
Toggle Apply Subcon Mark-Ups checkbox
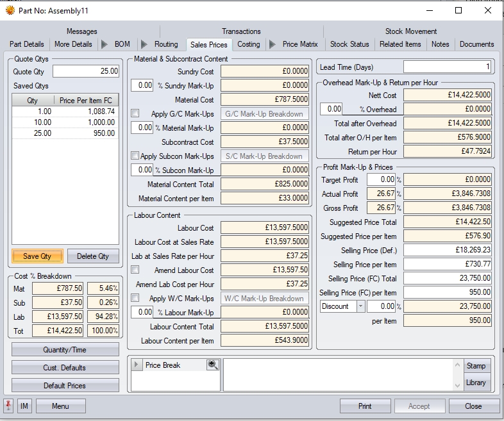pos(135,156)
